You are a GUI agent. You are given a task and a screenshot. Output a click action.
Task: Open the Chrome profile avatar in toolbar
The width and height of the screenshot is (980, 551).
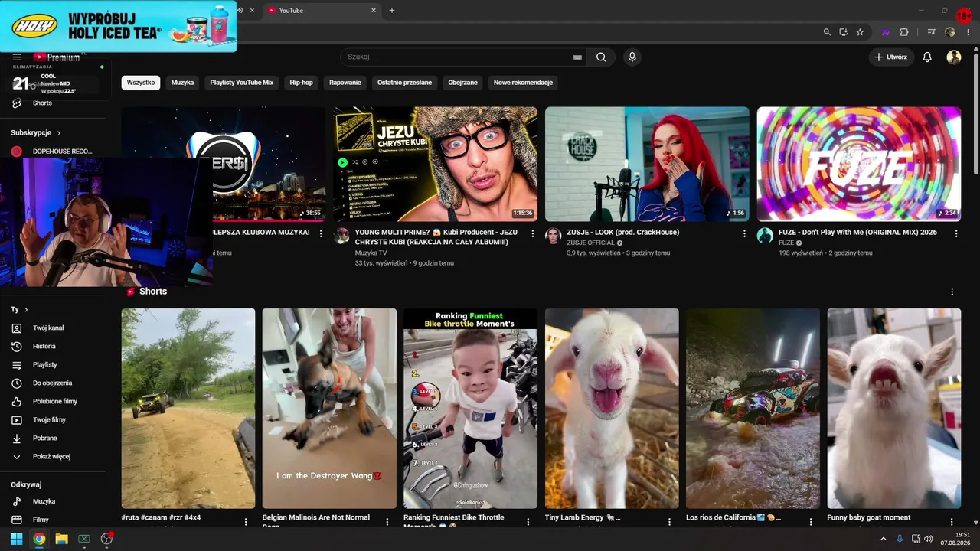950,32
